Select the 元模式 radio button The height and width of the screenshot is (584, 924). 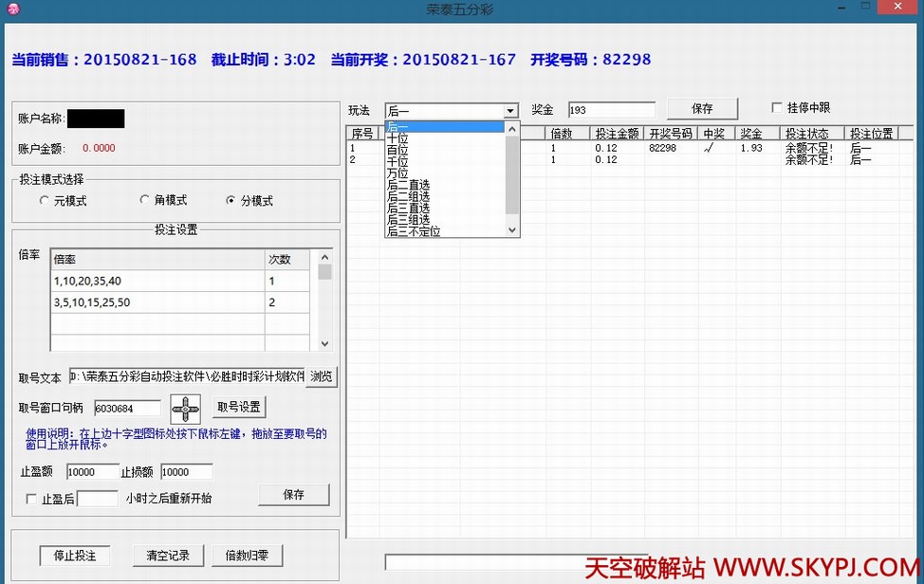pos(45,201)
